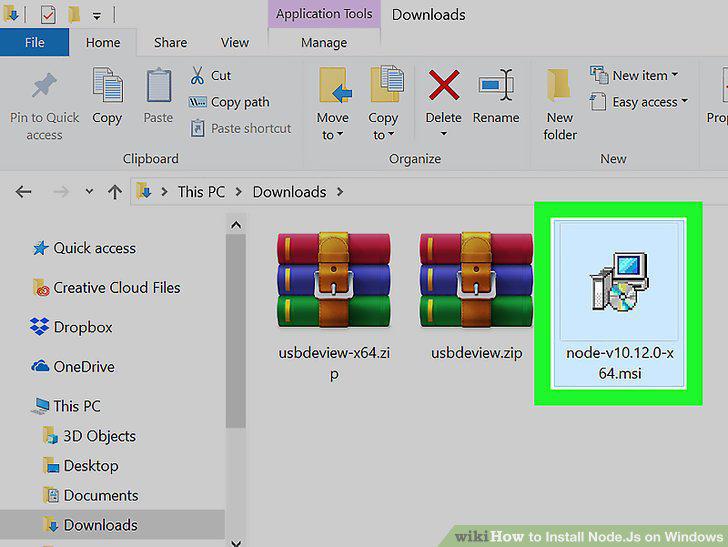Open Customize Quick Access Toolbar dropdown

[97, 16]
